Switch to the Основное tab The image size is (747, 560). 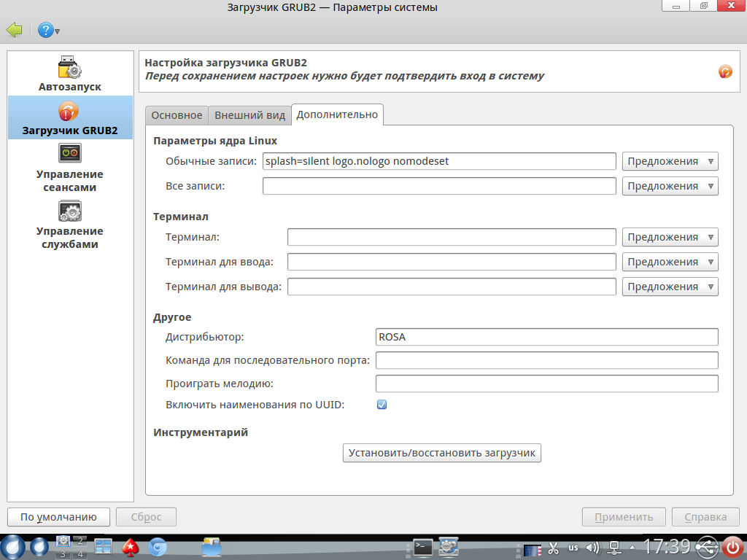(177, 115)
